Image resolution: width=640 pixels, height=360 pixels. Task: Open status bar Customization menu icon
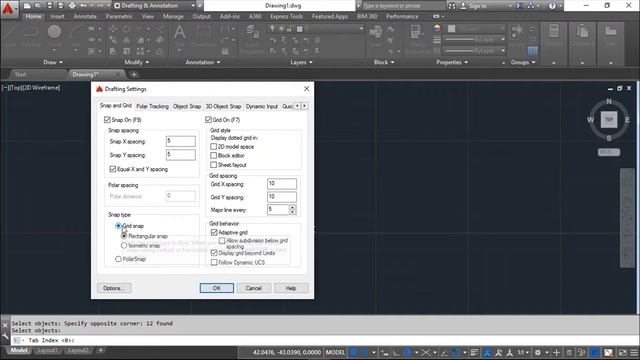pos(633,352)
